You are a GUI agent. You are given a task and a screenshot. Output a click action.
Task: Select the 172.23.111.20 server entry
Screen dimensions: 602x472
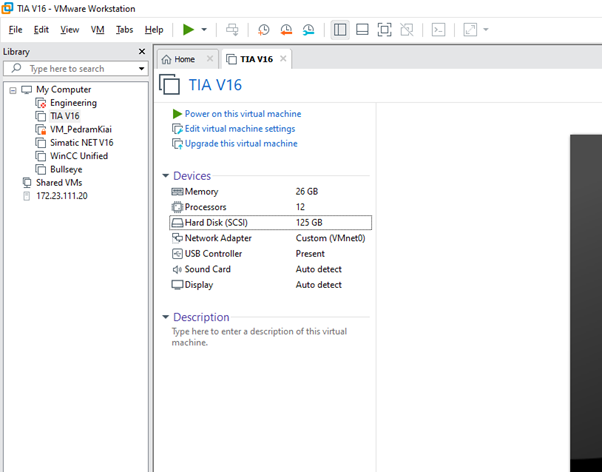click(x=62, y=196)
